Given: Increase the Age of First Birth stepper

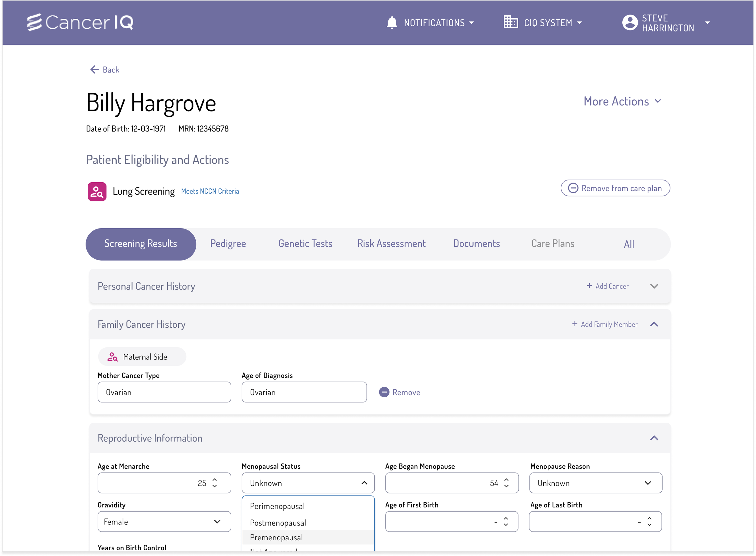Looking at the screenshot, I should 506,518.
